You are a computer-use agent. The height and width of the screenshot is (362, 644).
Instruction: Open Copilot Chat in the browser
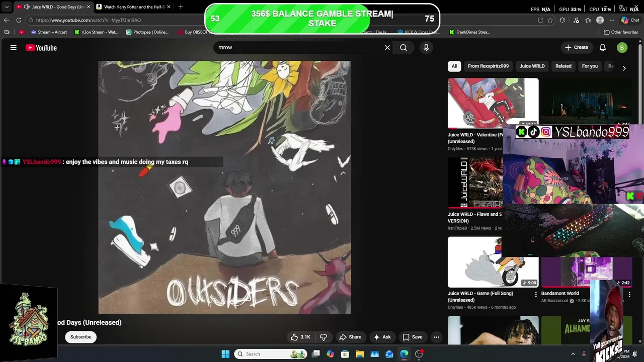630,20
